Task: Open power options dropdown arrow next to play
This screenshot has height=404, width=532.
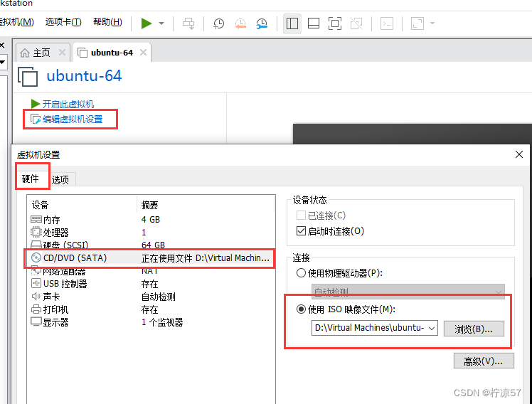Action: point(161,23)
